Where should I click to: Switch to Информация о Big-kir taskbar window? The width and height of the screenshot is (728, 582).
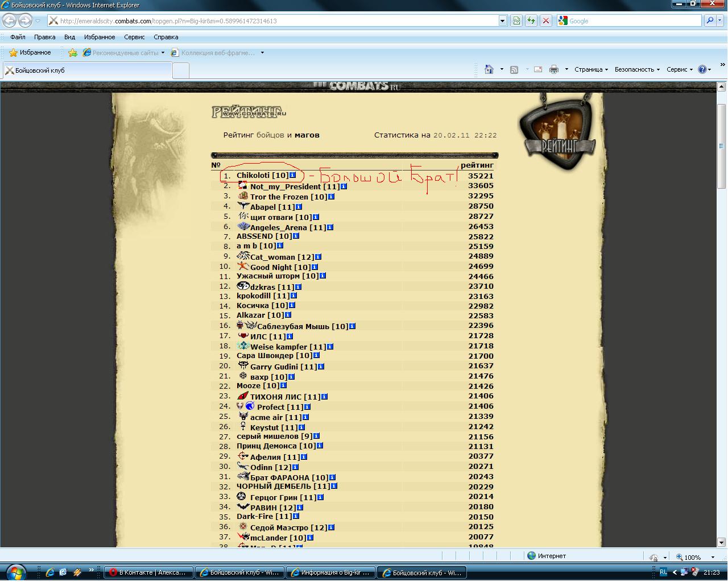(x=330, y=572)
